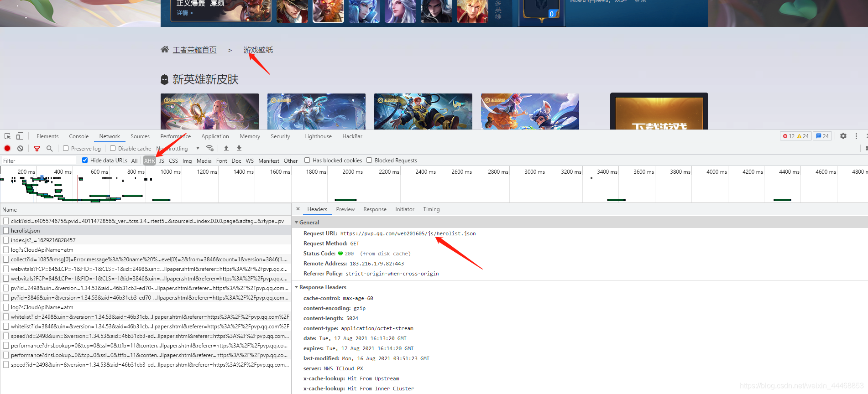The height and width of the screenshot is (394, 868).
Task: Click the 详情 > link in banner
Action: [x=185, y=13]
